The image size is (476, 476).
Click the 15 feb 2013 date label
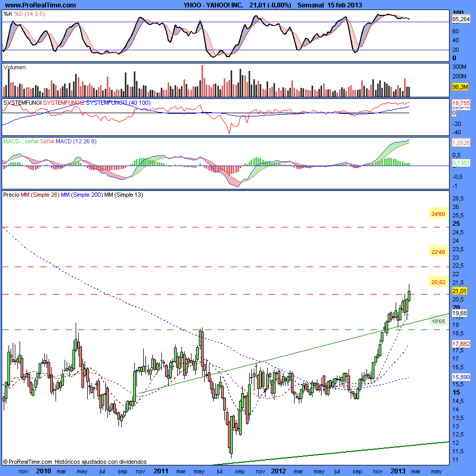click(344, 5)
